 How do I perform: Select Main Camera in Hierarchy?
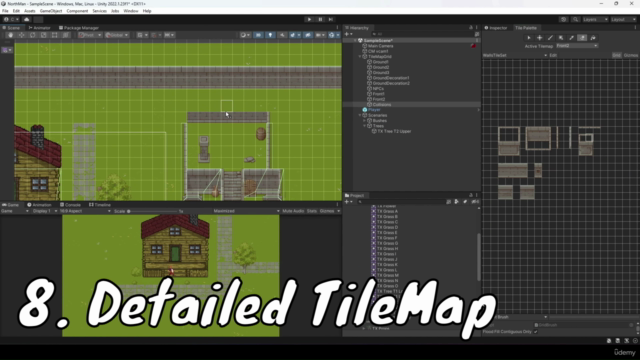coord(380,46)
